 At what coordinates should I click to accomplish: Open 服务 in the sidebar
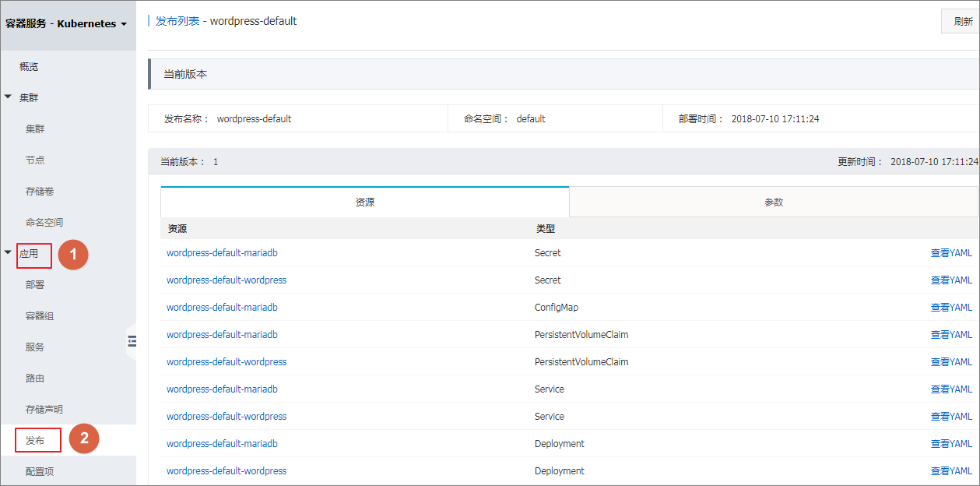point(35,347)
